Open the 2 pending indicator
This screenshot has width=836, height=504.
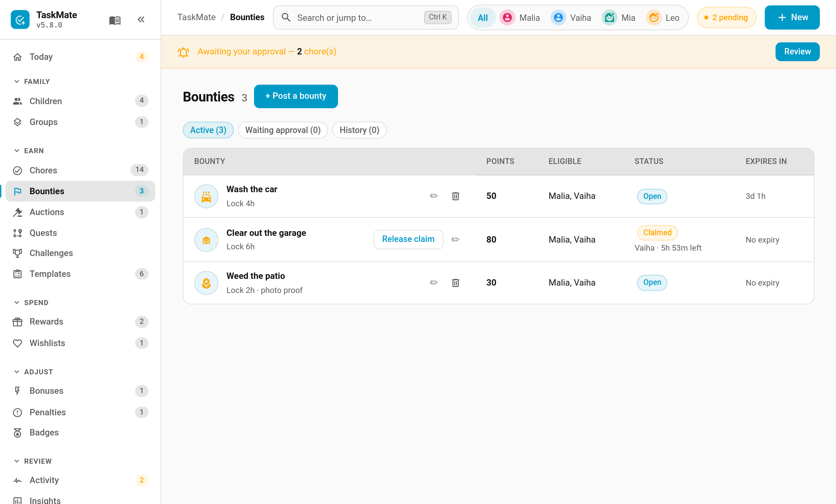[x=726, y=17]
